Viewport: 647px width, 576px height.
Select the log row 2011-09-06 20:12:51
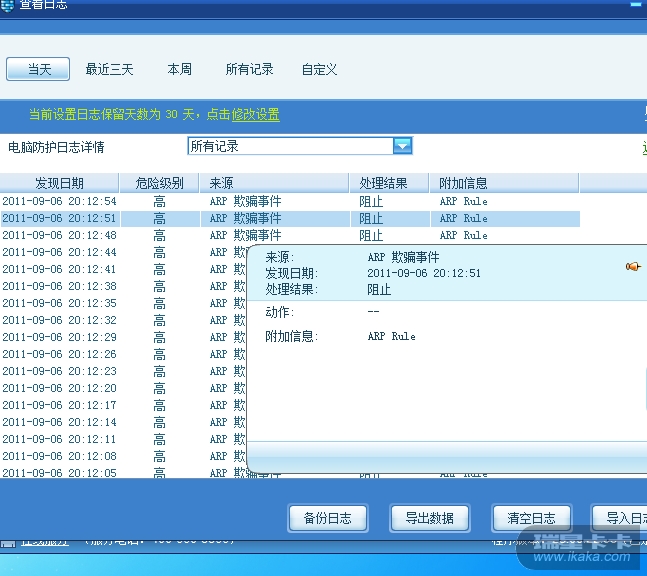click(x=290, y=218)
